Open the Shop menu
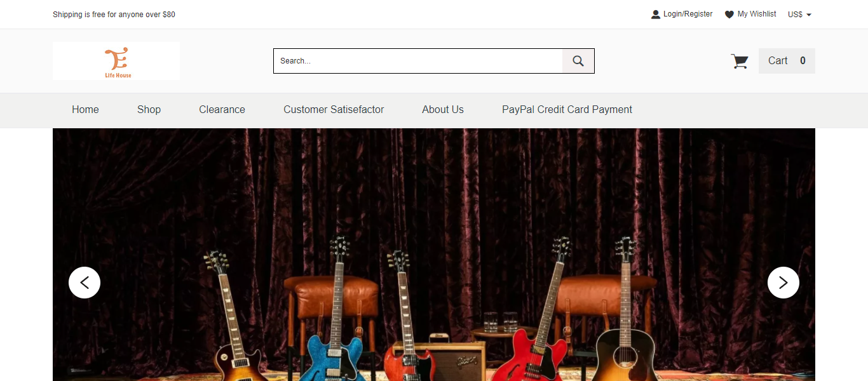 click(x=149, y=109)
